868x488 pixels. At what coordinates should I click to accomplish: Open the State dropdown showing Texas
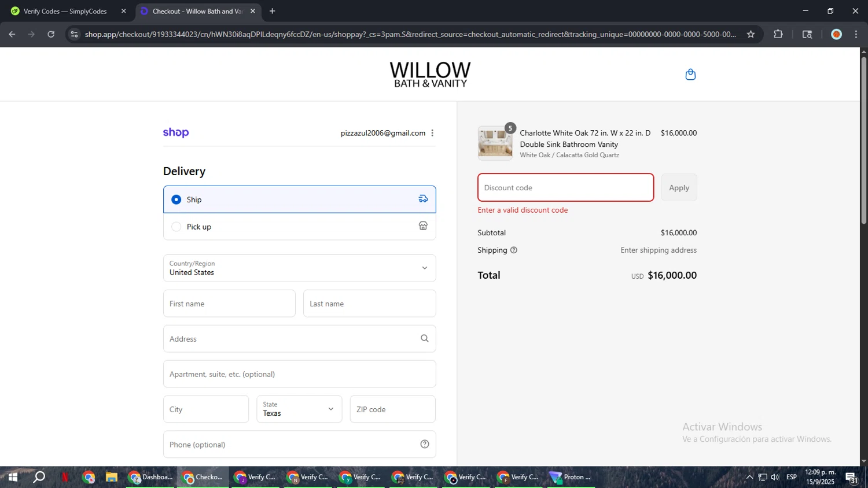[x=299, y=409]
